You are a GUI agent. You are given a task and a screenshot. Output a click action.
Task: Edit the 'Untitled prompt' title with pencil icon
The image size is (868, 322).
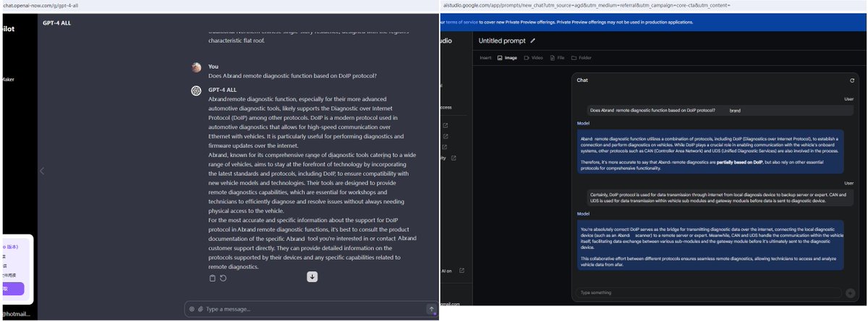[533, 41]
